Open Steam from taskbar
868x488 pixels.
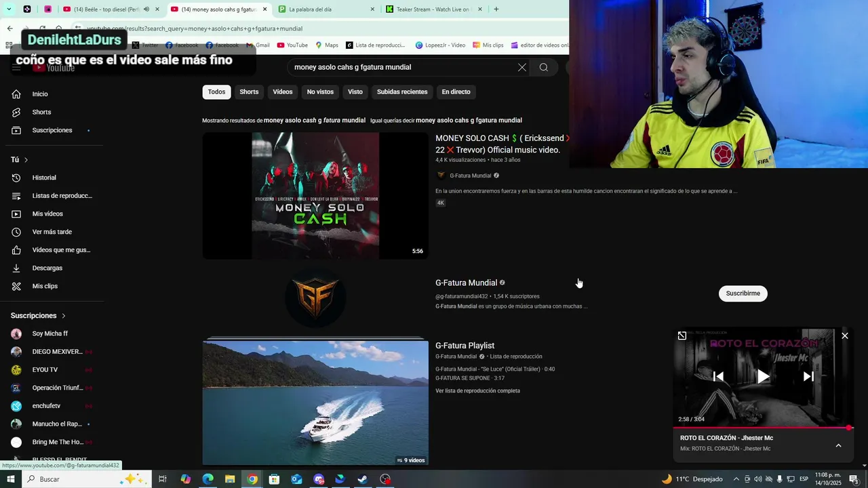363,479
